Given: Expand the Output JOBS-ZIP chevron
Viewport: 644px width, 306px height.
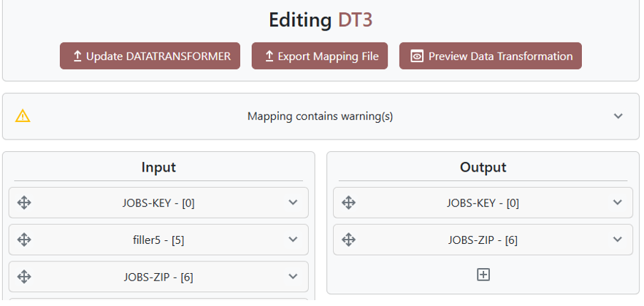Looking at the screenshot, I should (617, 240).
